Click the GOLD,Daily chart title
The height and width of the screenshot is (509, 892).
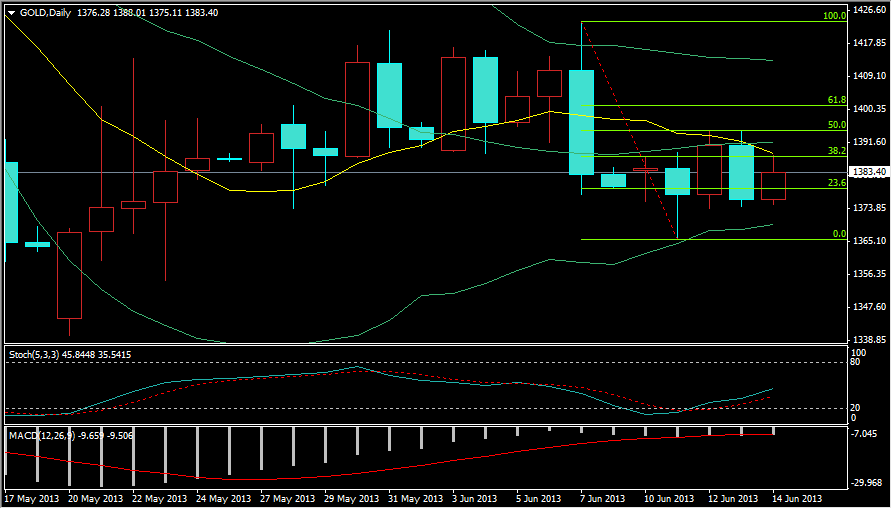coord(46,13)
